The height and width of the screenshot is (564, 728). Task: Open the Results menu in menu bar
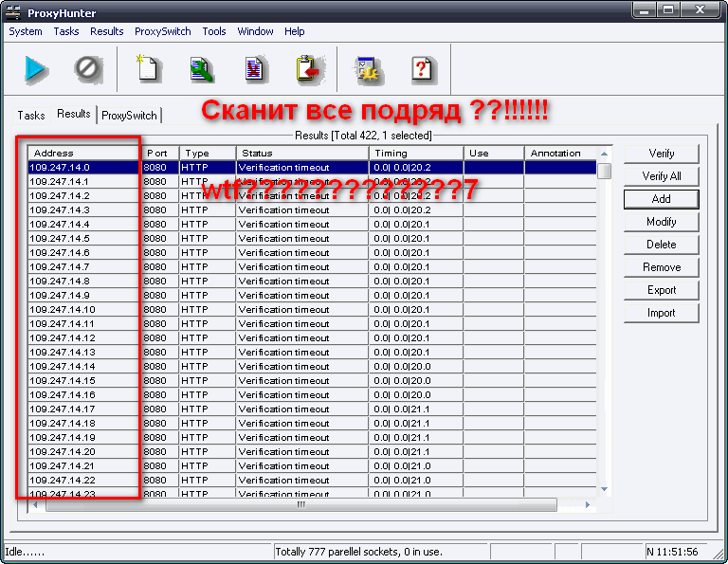coord(107,31)
